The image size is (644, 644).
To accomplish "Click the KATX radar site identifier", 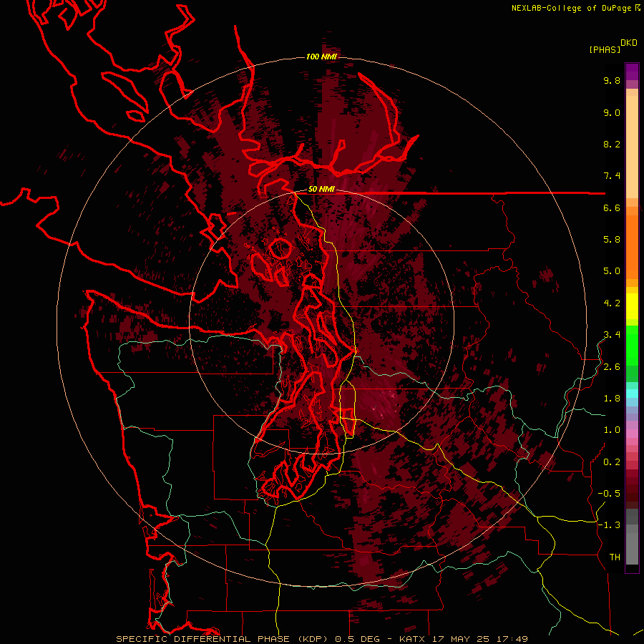I will 414,639.
